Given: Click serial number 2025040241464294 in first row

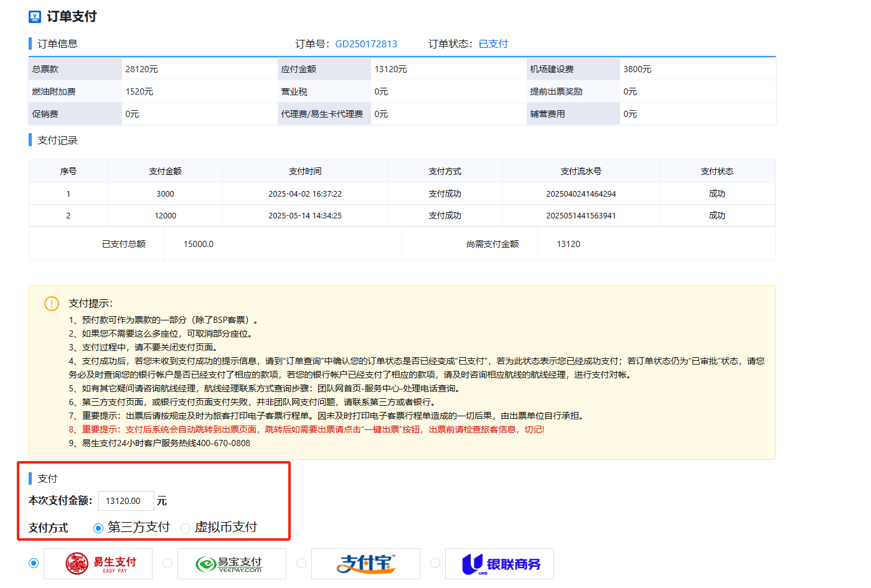Looking at the screenshot, I should click(581, 194).
